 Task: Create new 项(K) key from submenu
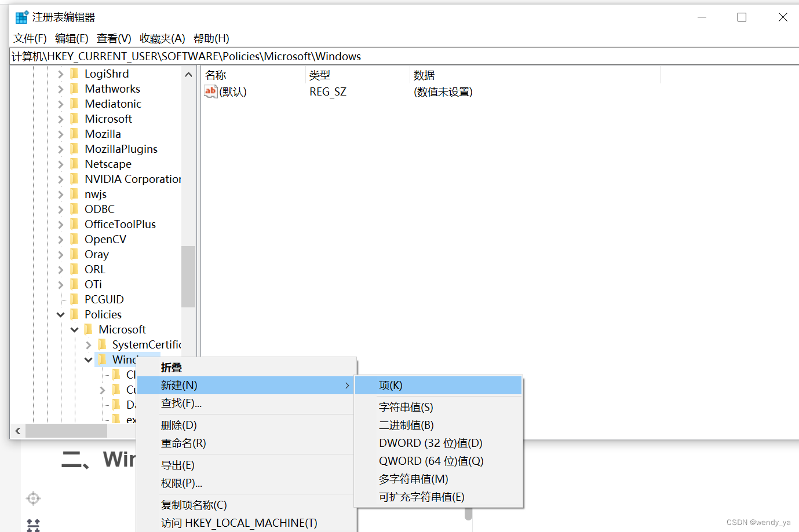click(439, 385)
